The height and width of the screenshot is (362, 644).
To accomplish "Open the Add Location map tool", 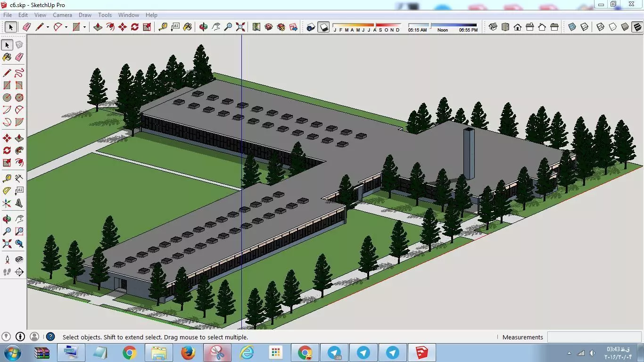I will [256, 27].
